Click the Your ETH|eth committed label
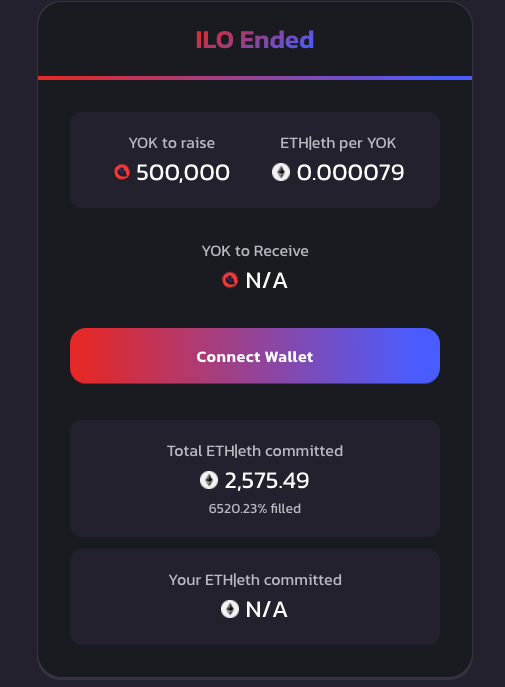Image resolution: width=505 pixels, height=687 pixels. 255,580
